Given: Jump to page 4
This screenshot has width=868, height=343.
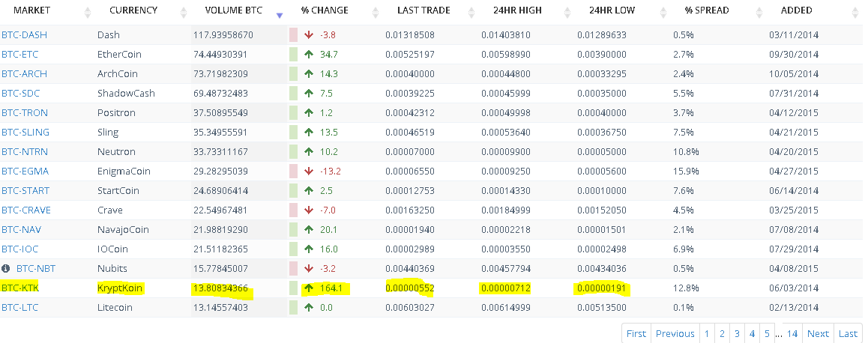Looking at the screenshot, I should point(752,333).
